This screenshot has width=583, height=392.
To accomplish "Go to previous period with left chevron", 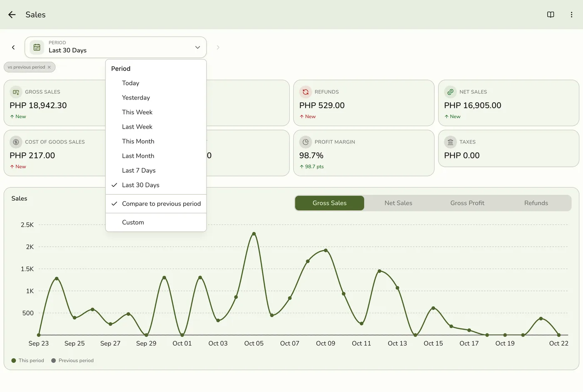I will point(13,47).
